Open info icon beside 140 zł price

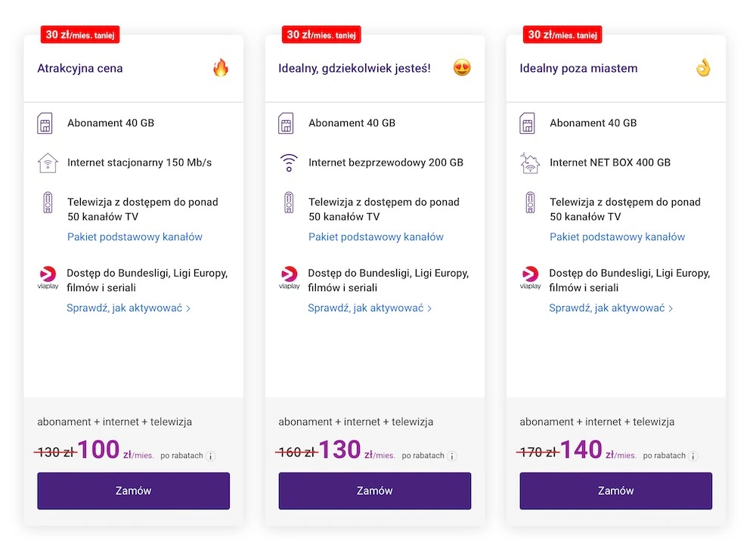coord(692,456)
